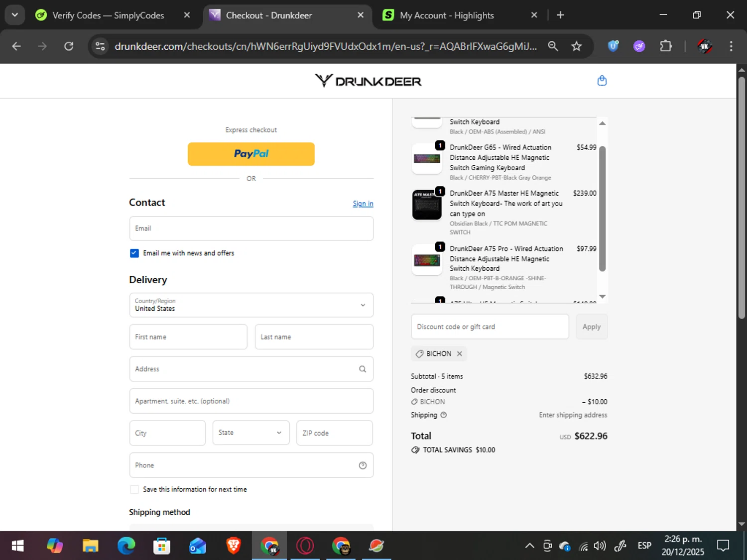This screenshot has height=560, width=747.
Task: Open the volume speaker tray icon
Action: (x=600, y=546)
